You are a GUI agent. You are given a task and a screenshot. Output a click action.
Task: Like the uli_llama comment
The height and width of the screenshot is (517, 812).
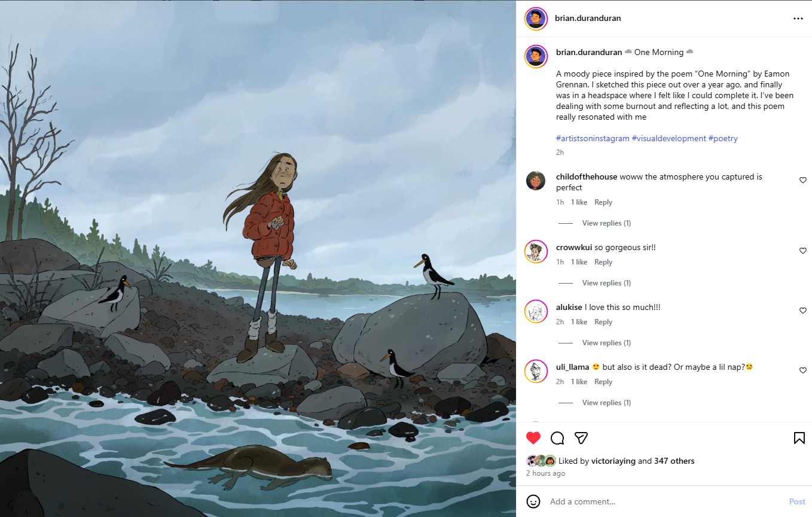pos(803,370)
